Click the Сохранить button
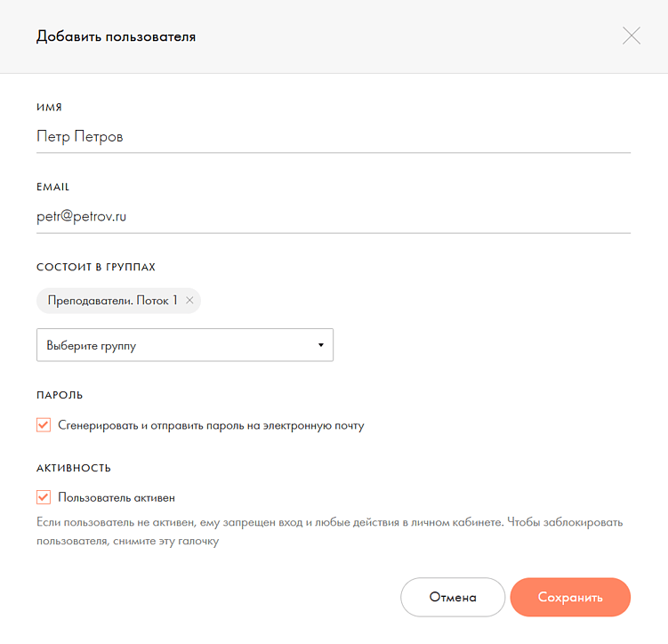The height and width of the screenshot is (644, 668). (570, 597)
